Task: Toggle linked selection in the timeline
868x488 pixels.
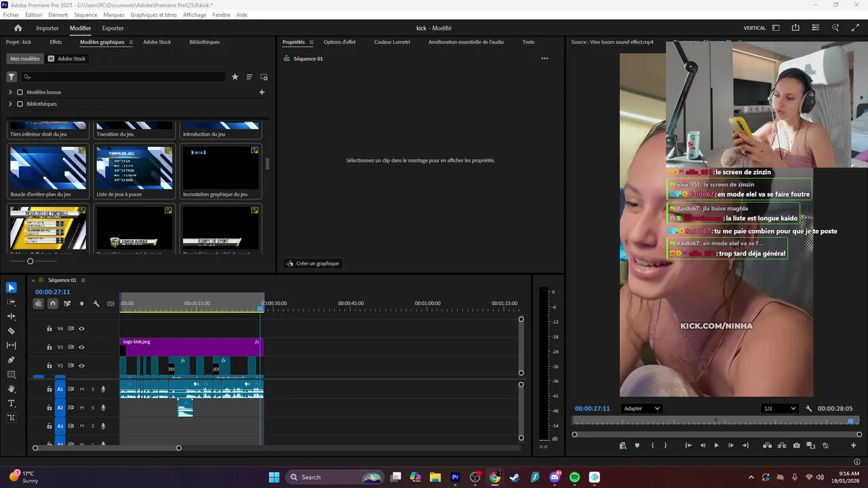Action: click(x=67, y=304)
